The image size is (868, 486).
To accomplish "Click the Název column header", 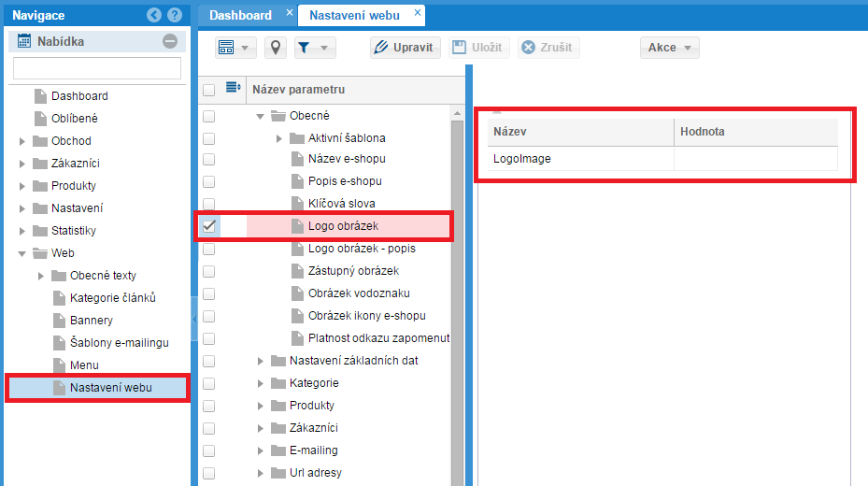I will (x=581, y=132).
